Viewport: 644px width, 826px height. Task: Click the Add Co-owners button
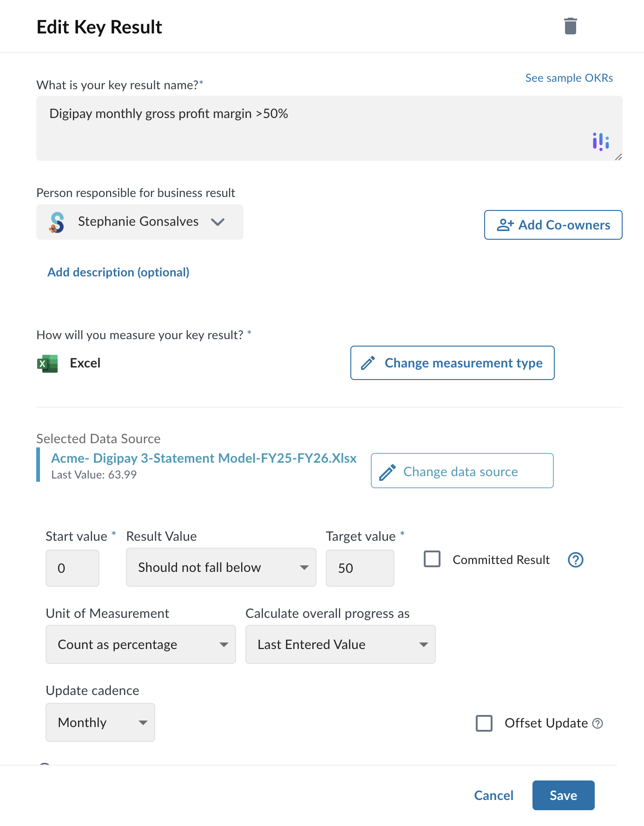(x=553, y=225)
